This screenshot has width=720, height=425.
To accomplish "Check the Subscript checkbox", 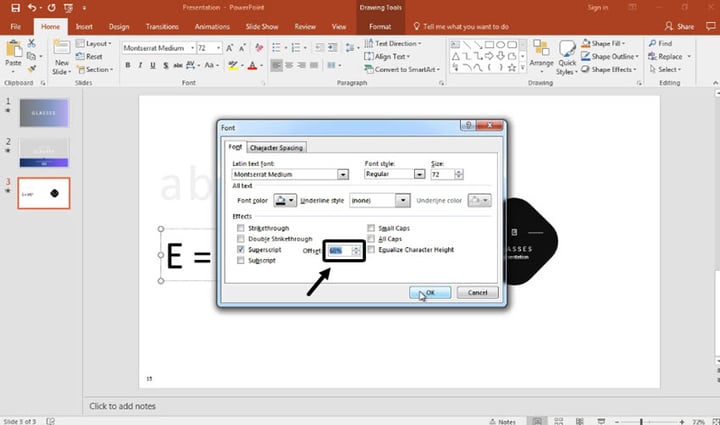I will (x=241, y=260).
